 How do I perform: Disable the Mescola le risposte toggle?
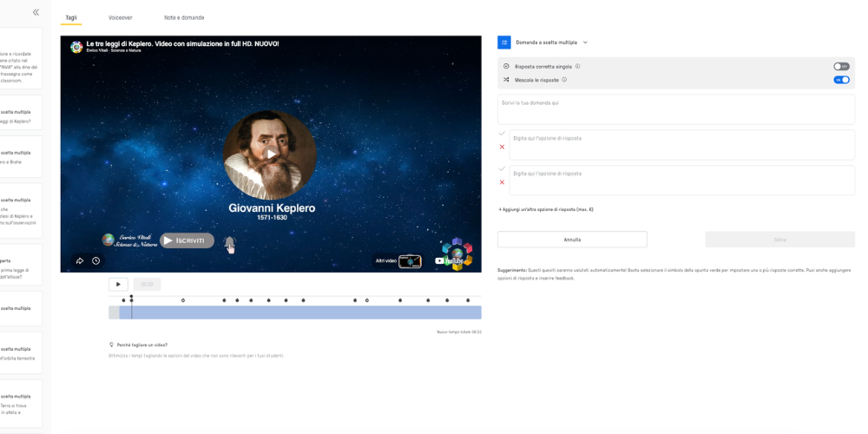(x=841, y=80)
